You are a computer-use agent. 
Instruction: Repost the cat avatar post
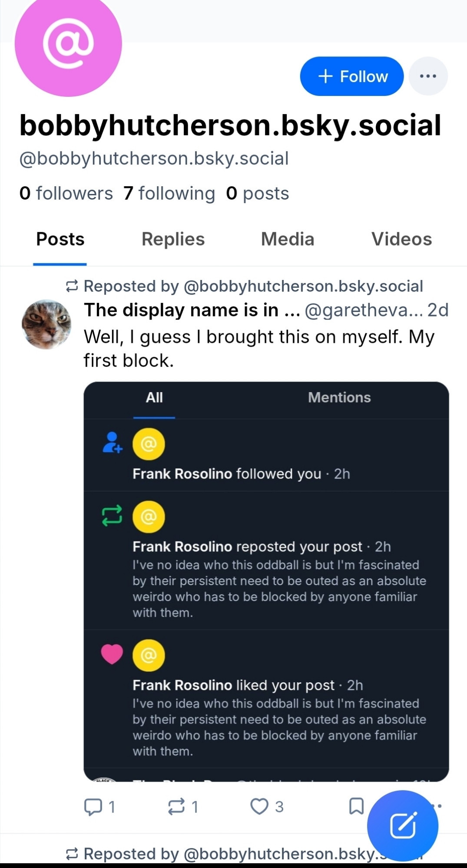click(x=176, y=807)
